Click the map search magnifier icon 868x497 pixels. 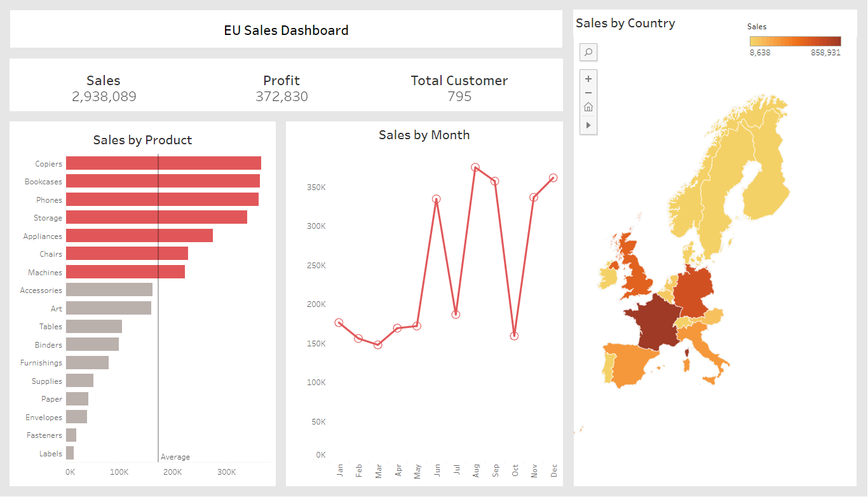[588, 52]
